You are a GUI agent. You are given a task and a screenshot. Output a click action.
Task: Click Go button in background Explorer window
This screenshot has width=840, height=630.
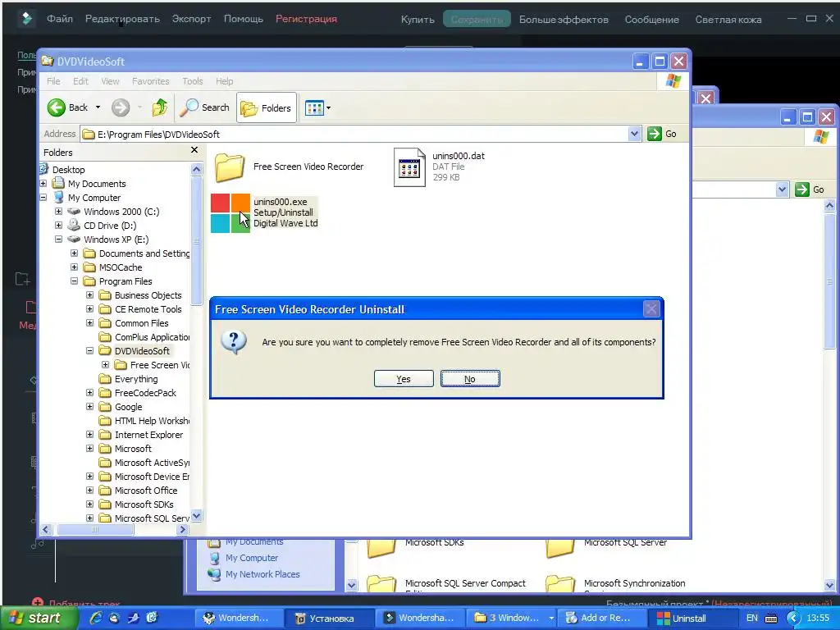tap(810, 189)
